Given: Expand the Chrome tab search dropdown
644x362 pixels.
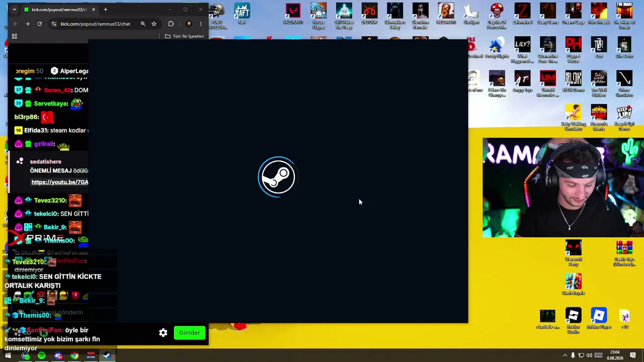Looking at the screenshot, I should [x=14, y=10].
